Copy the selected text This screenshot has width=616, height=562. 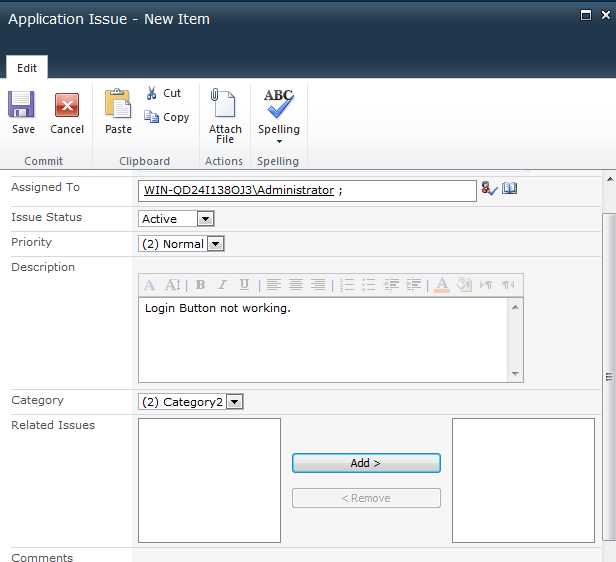point(167,117)
